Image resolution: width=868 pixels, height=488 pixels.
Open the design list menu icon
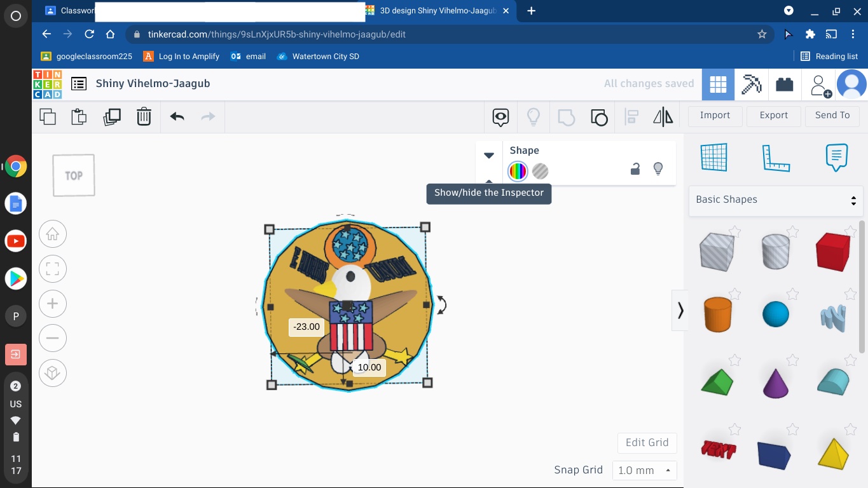tap(79, 84)
